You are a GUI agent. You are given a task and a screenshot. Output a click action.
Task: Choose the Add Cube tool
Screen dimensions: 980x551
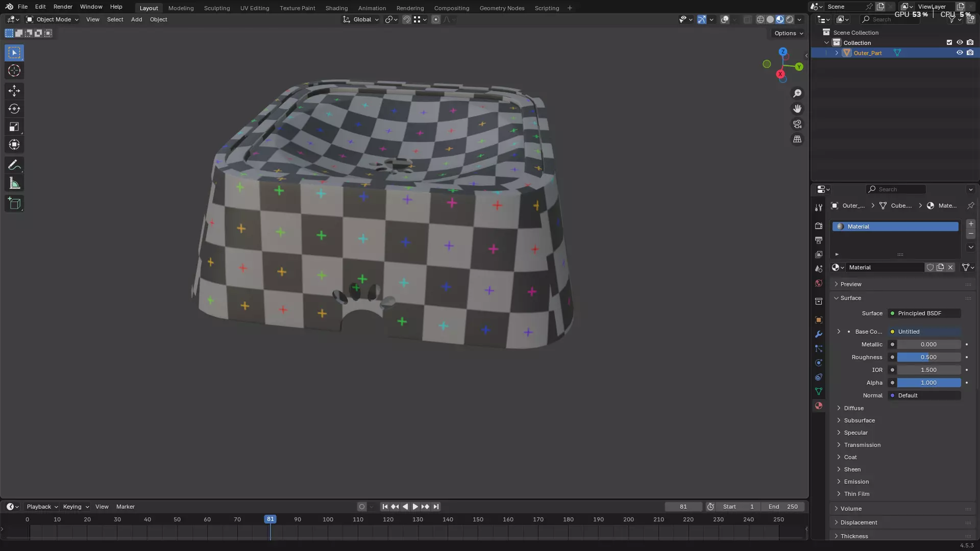coord(14,204)
